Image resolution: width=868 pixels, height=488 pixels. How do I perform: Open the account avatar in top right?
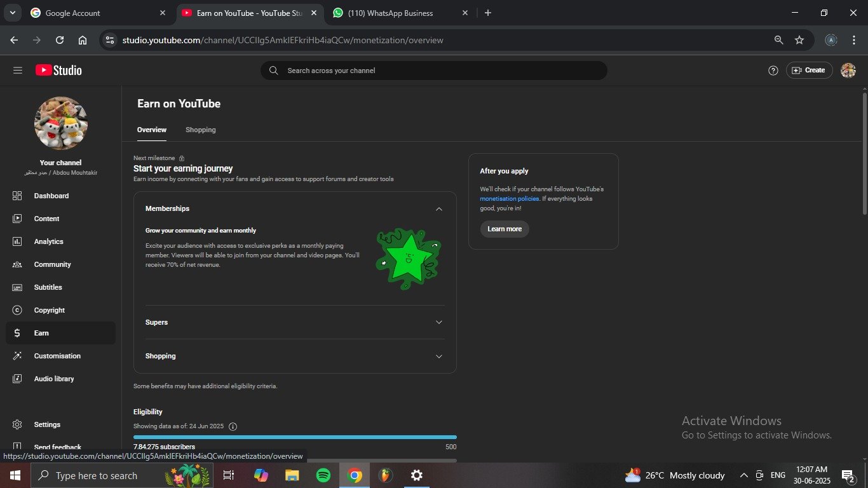[x=848, y=71]
